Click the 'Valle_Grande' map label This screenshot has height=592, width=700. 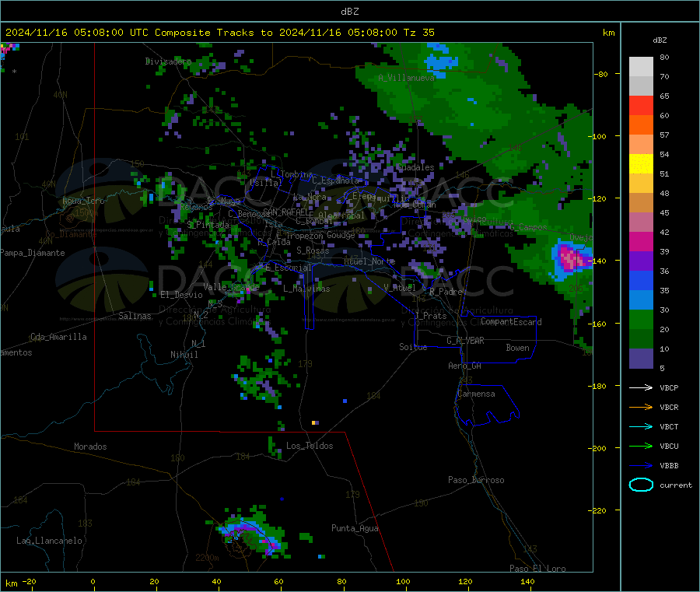(231, 286)
